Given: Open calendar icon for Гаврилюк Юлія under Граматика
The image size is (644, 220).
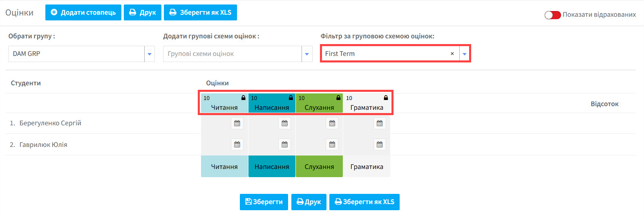Looking at the screenshot, I should (x=380, y=144).
